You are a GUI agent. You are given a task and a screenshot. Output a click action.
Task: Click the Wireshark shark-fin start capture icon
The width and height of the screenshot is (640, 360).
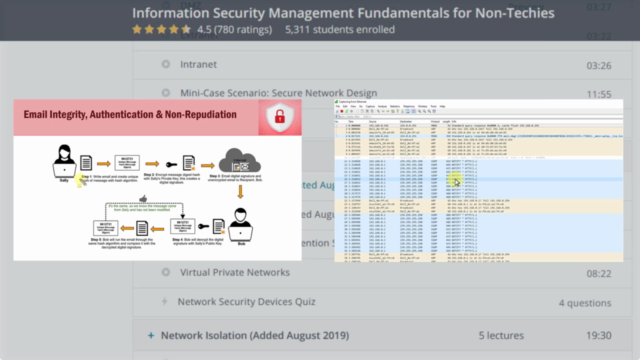tap(337, 111)
